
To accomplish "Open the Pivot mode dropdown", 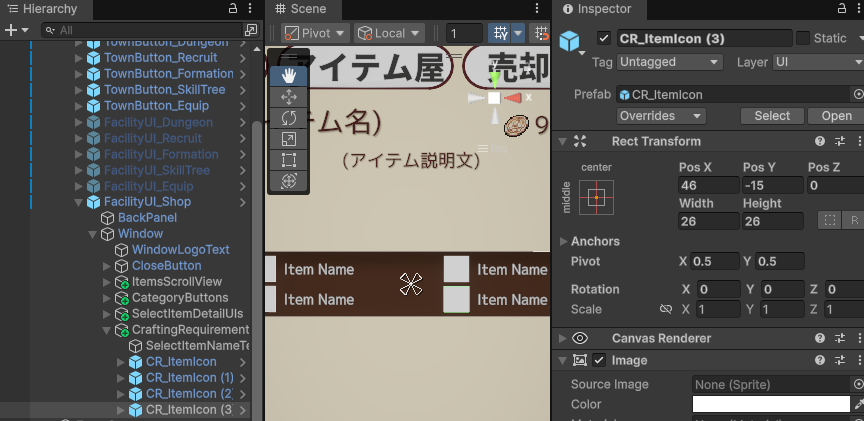I will [x=315, y=33].
